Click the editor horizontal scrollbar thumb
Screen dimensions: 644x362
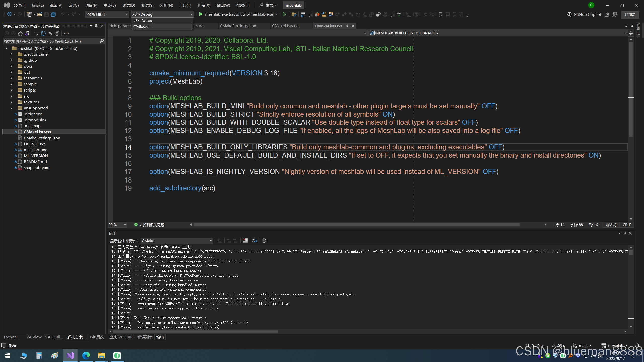click(x=356, y=225)
